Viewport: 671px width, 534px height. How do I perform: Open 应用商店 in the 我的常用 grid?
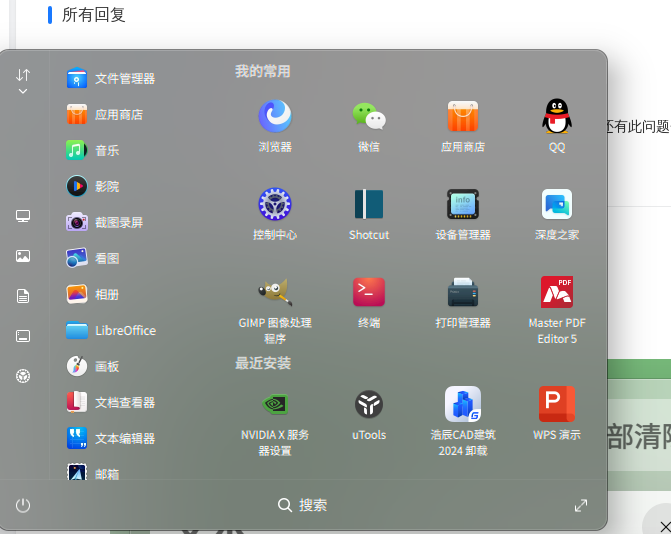pos(463,126)
